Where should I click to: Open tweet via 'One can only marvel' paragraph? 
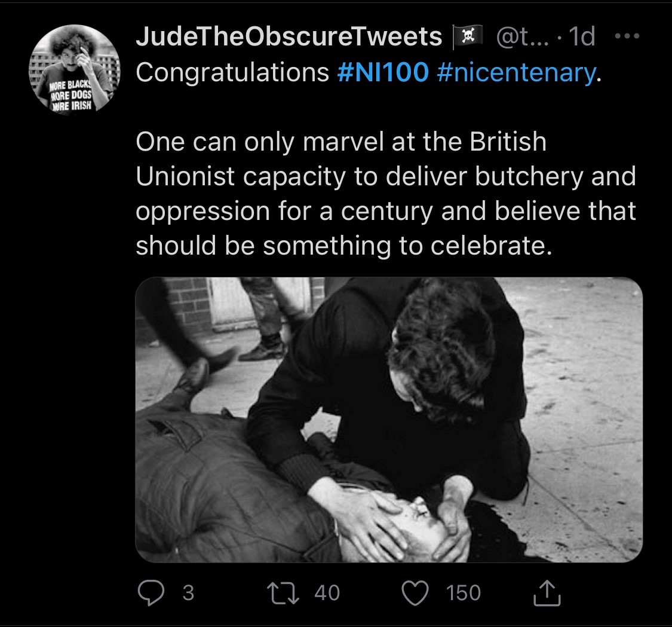341,142
